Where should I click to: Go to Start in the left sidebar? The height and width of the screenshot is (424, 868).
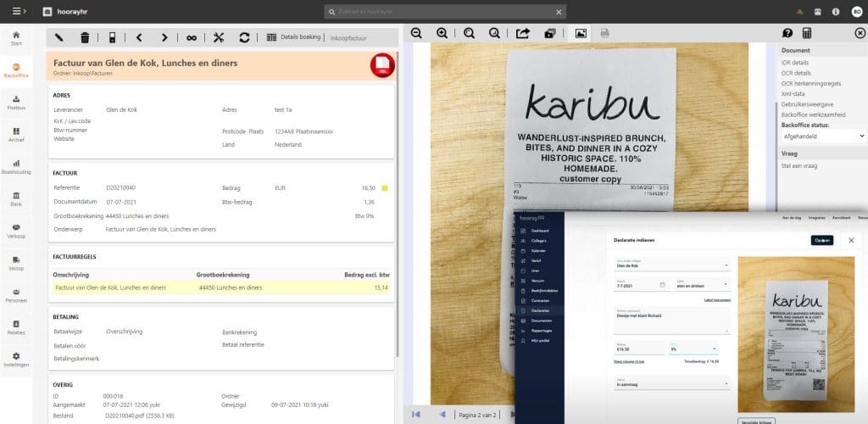(x=16, y=37)
